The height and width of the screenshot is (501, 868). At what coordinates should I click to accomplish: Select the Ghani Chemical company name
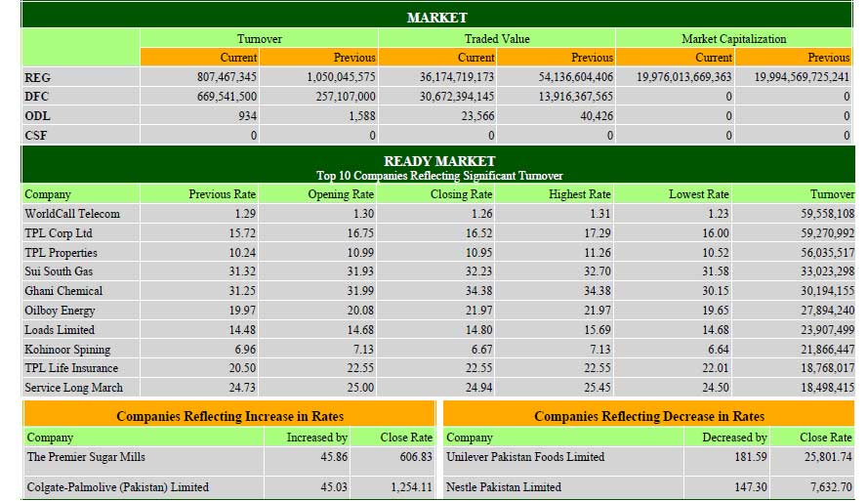(63, 291)
